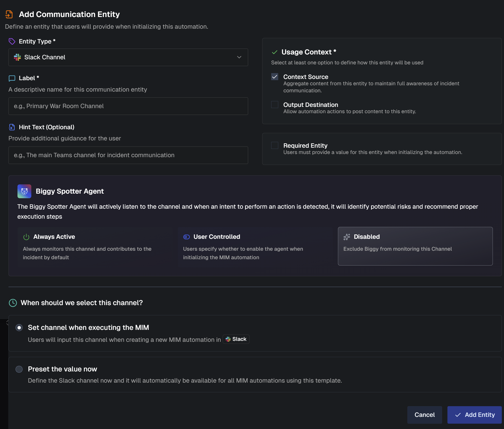The image size is (504, 429).
Task: Enable the Output Destination checkbox
Action: click(x=275, y=105)
